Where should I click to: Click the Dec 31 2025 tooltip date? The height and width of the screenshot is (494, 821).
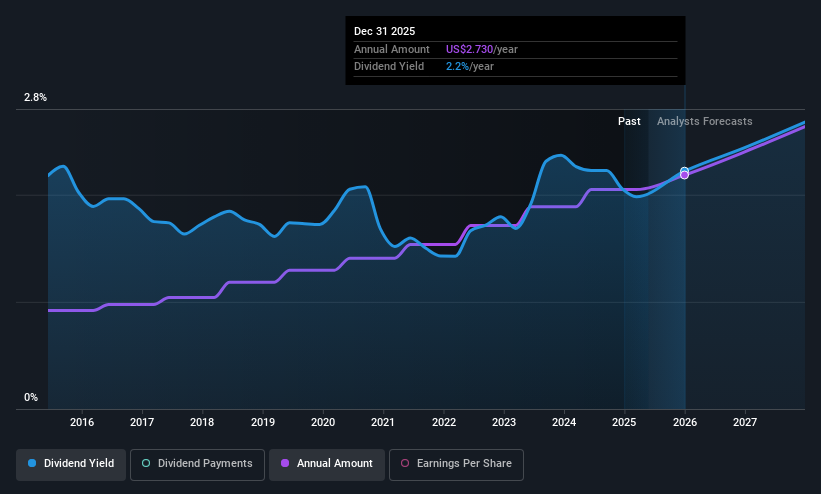[x=384, y=31]
